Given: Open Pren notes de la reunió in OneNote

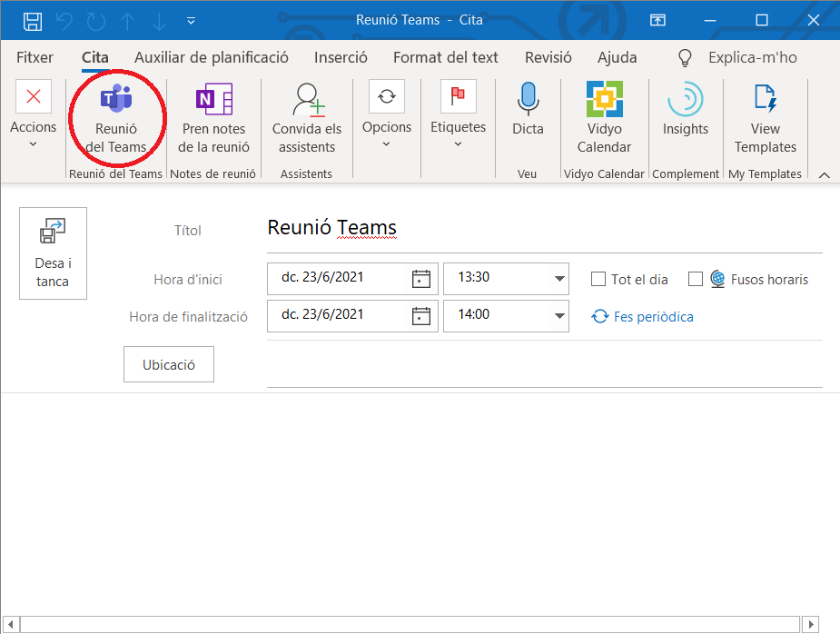Looking at the screenshot, I should pos(213,100).
